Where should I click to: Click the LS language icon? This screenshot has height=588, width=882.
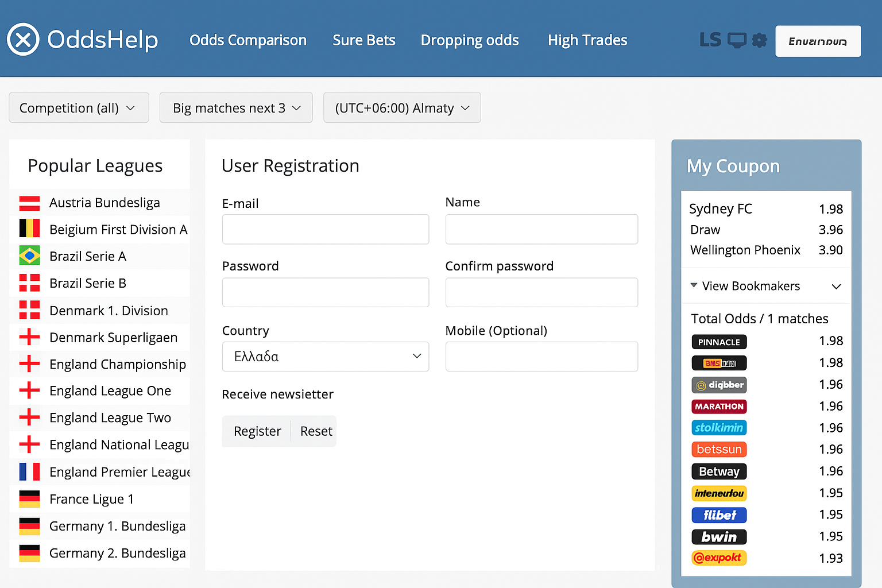coord(710,39)
